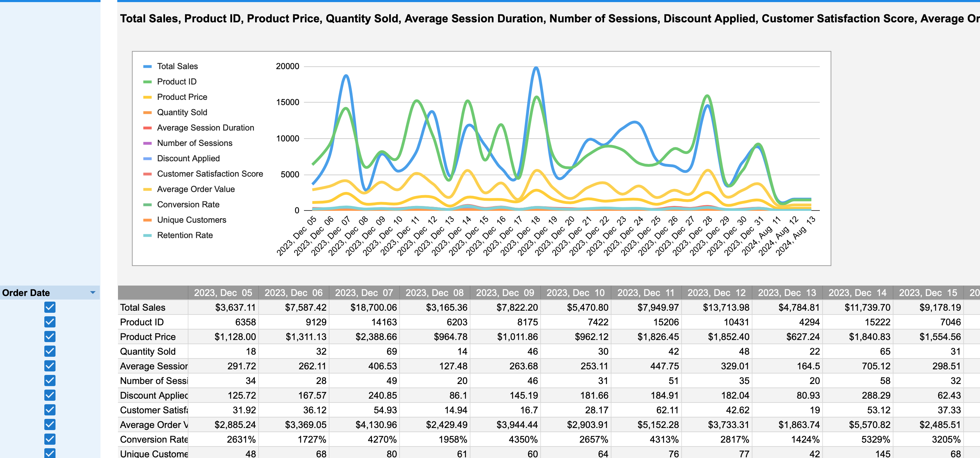Toggle the checkbox beside the Product ID row
The image size is (980, 458).
coord(50,322)
